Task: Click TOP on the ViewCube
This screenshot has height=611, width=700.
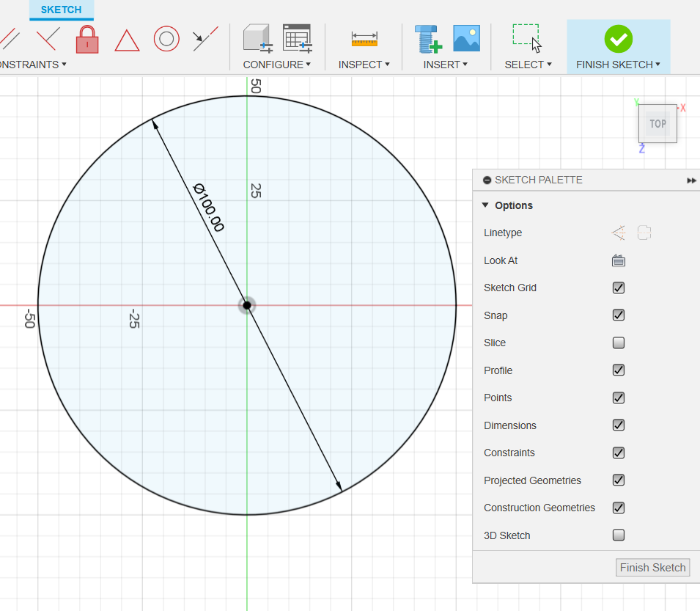Action: [657, 123]
